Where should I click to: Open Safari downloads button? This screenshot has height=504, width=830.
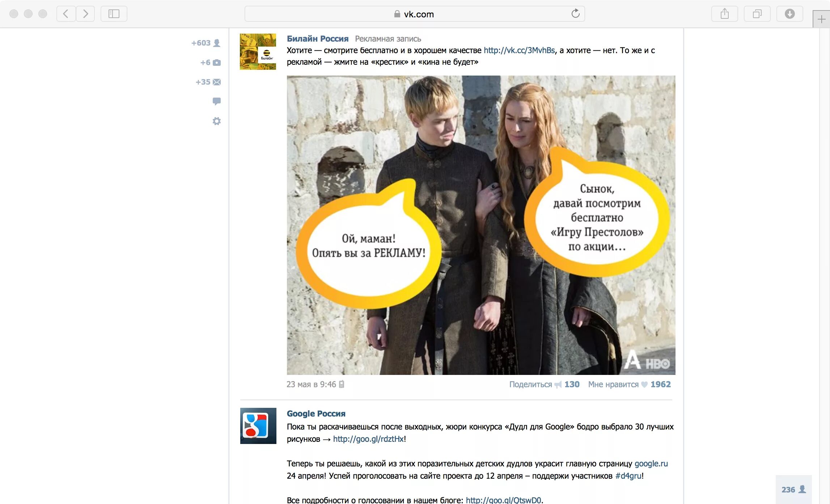789,14
